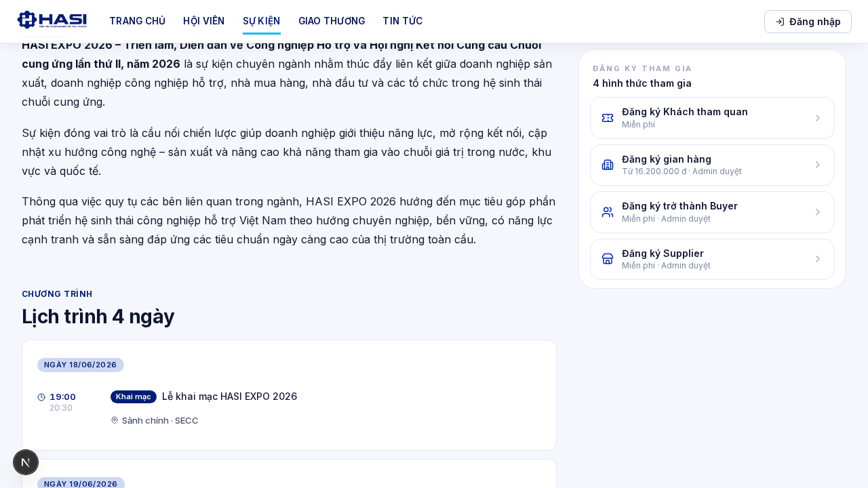Click the NGÀY 19/06/2026 badge
The width and height of the screenshot is (868, 488).
coord(81,484)
